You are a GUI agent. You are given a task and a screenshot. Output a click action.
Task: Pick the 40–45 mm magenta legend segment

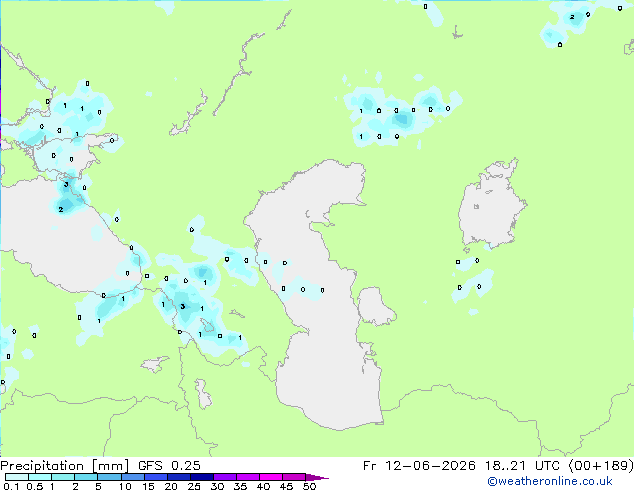tap(271, 477)
